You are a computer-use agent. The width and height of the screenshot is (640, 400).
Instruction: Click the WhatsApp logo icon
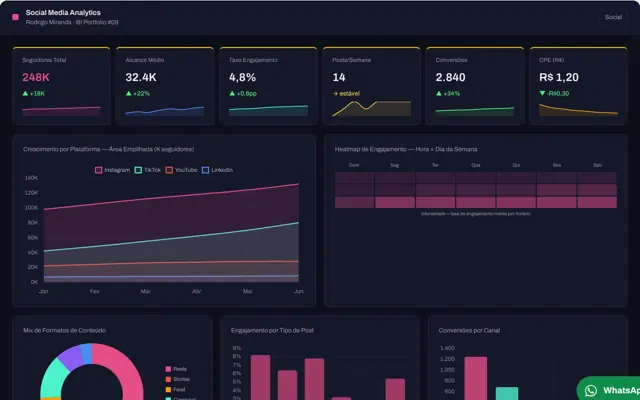[591, 391]
